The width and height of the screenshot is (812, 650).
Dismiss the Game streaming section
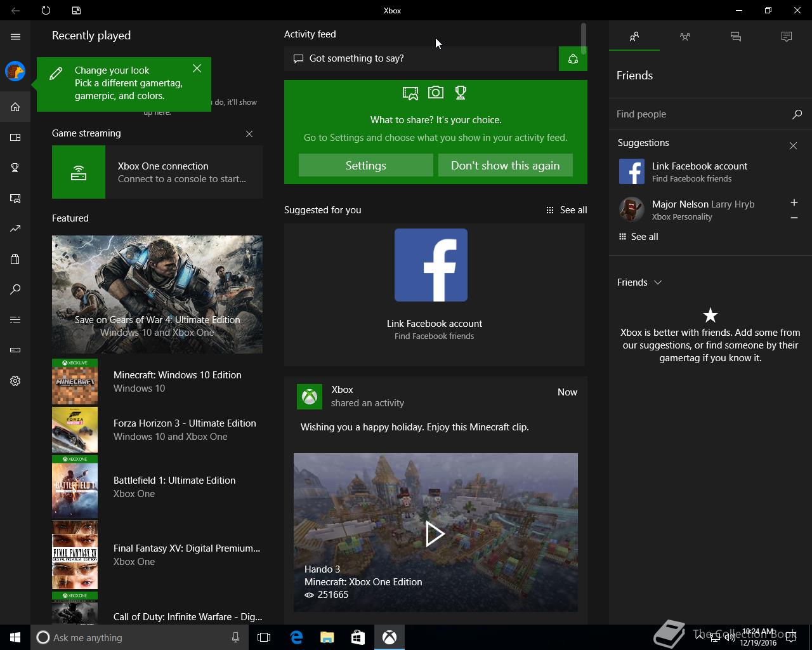point(249,134)
